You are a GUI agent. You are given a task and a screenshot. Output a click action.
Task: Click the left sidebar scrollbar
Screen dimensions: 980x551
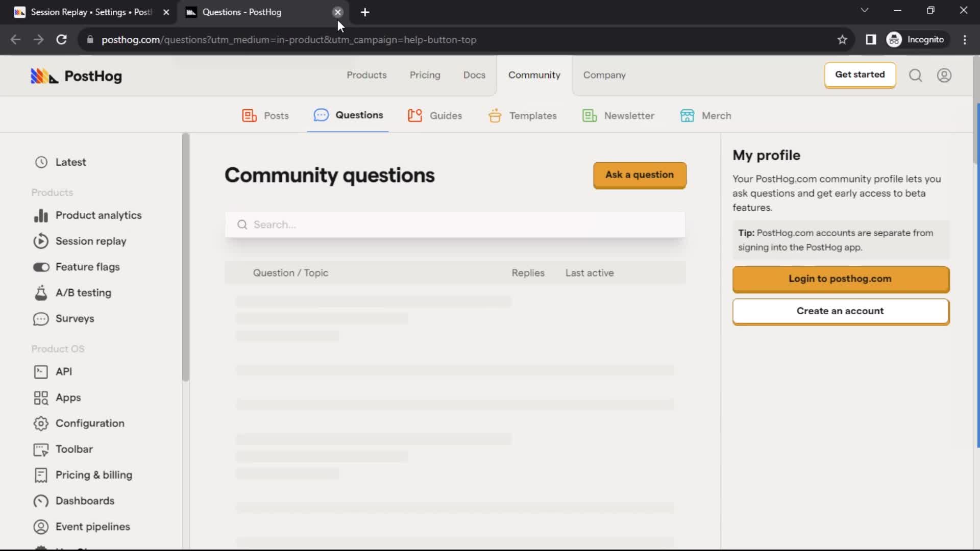click(185, 257)
